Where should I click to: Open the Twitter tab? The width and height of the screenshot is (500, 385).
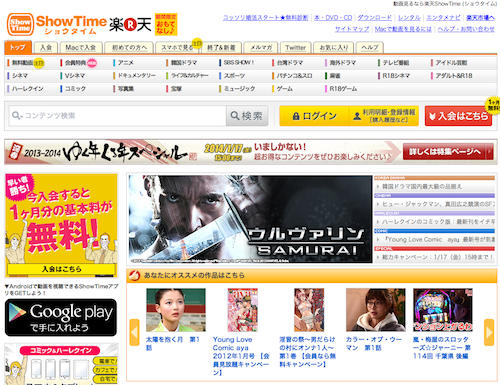point(295,48)
